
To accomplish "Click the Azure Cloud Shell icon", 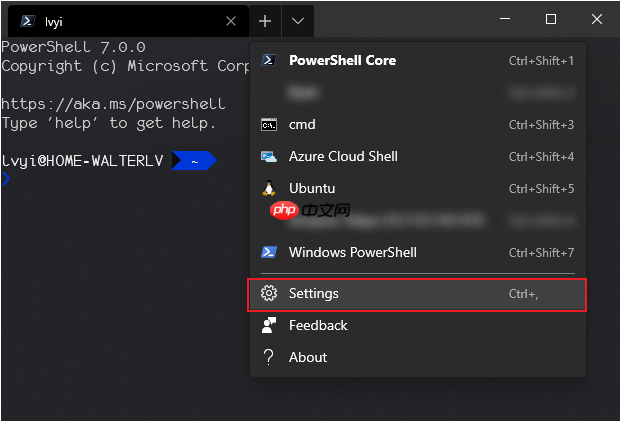I will (x=268, y=156).
